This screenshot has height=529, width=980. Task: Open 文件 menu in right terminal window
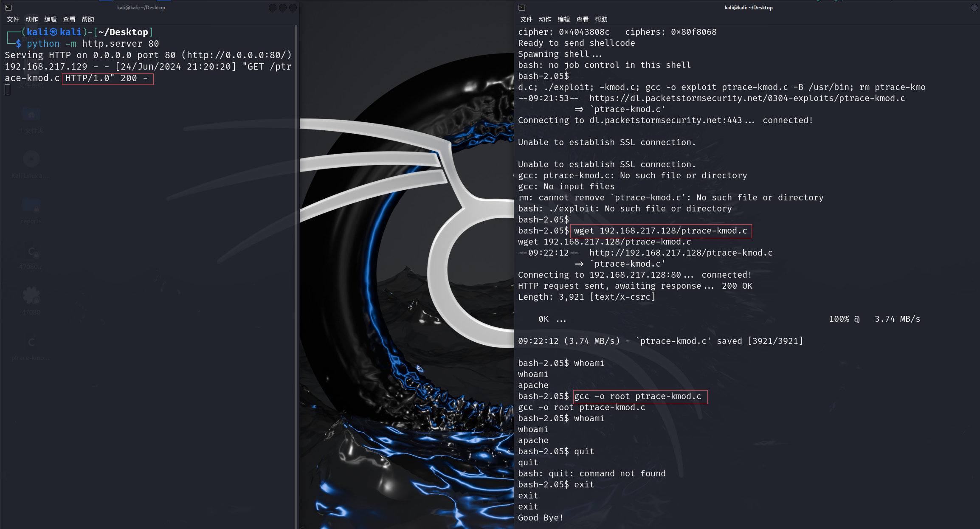[527, 19]
